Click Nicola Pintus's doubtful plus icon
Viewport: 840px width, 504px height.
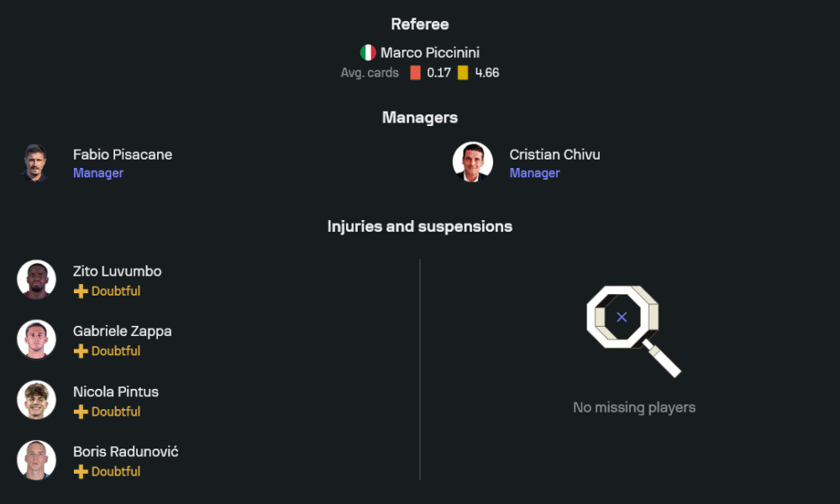coord(81,412)
